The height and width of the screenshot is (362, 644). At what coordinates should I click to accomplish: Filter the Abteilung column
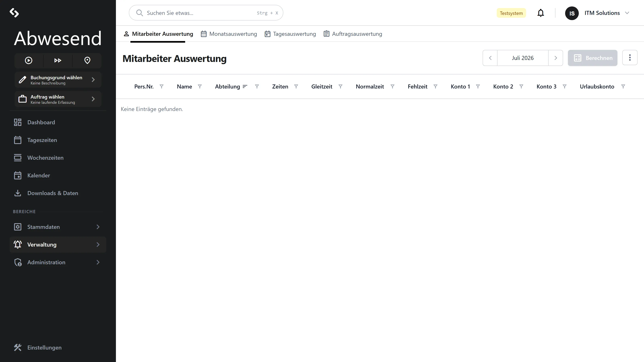click(x=257, y=86)
